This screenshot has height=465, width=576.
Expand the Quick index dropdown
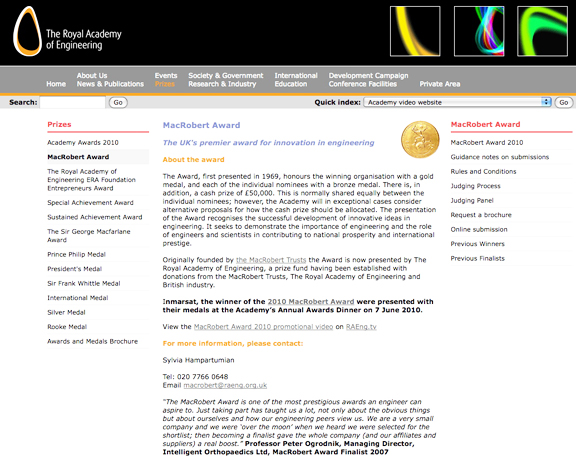pos(457,102)
